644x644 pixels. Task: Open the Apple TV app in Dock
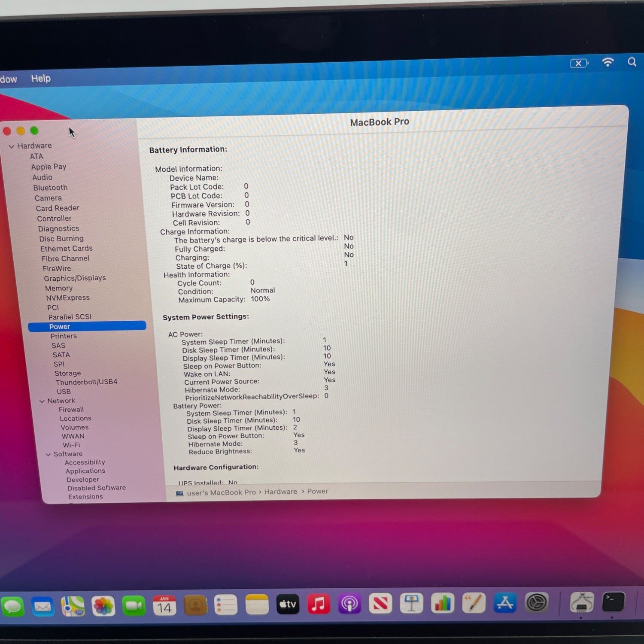pyautogui.click(x=288, y=605)
